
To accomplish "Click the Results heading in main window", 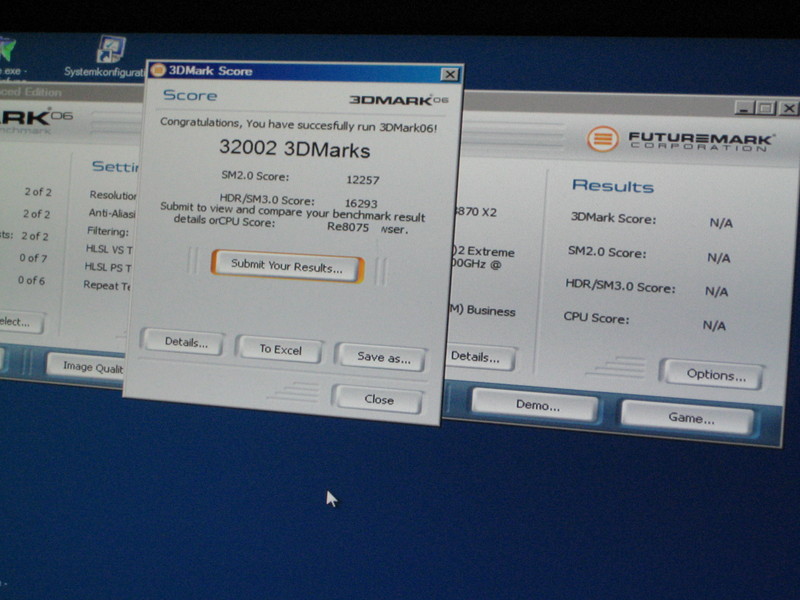I will [613, 186].
